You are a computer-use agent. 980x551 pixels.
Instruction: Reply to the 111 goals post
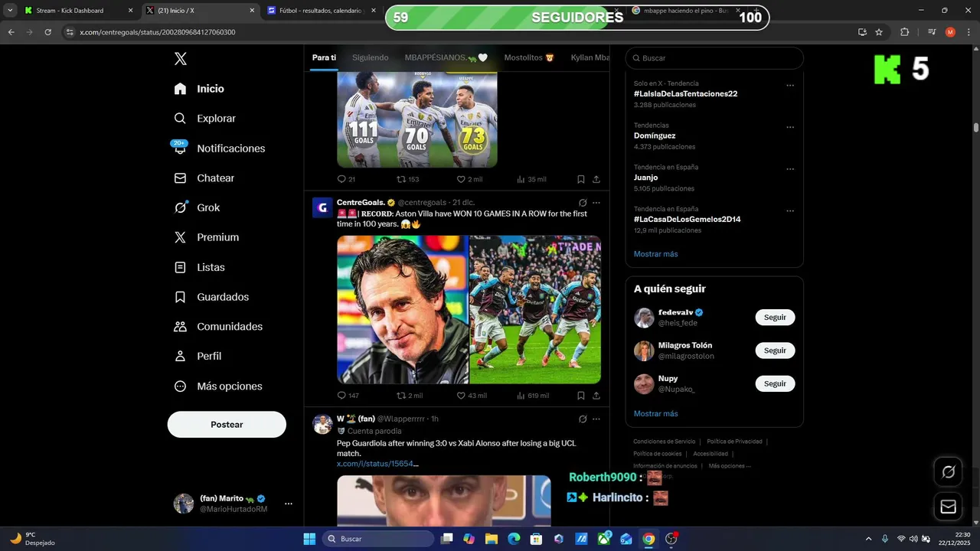(x=346, y=179)
